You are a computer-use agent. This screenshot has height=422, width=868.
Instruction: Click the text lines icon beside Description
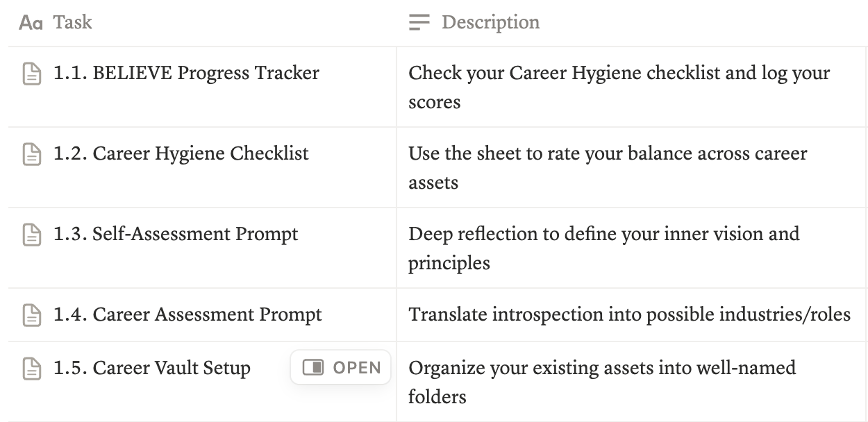click(x=419, y=23)
